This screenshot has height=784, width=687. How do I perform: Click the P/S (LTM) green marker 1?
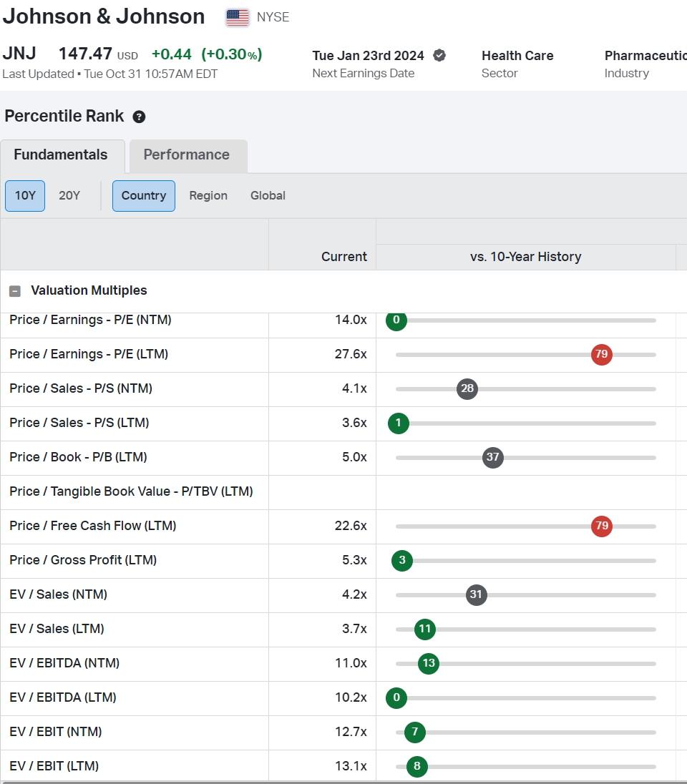[x=399, y=423]
